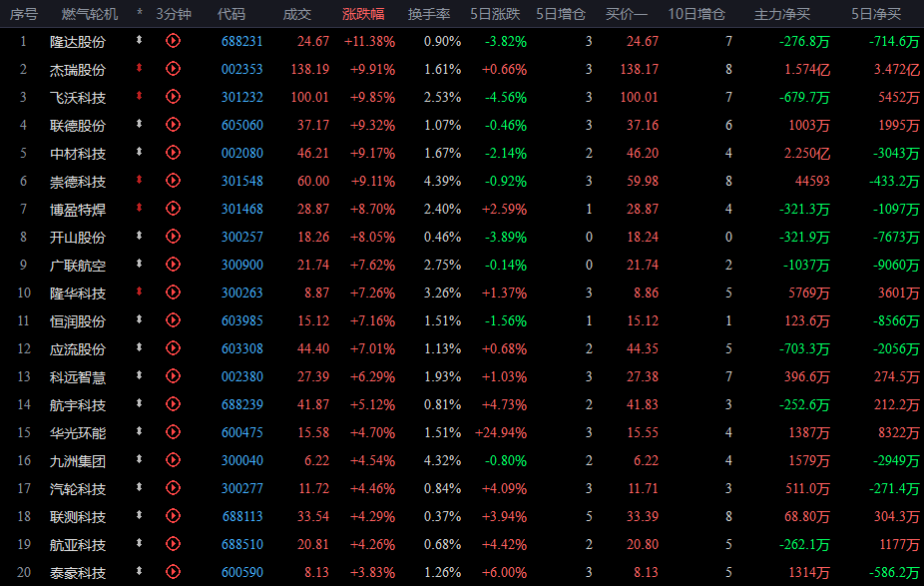This screenshot has height=586, width=924.
Task: Click the marker icon beside 博盈特焊
Action: [x=139, y=207]
